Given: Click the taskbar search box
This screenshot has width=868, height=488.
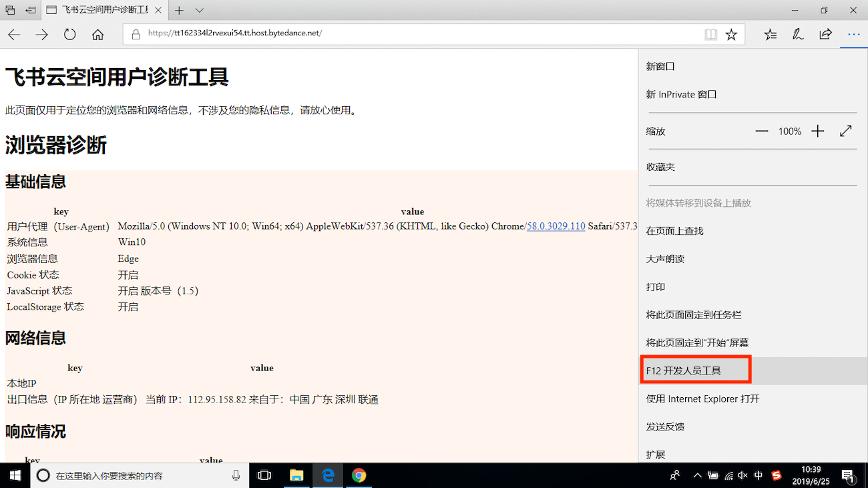Looking at the screenshot, I should (x=140, y=475).
